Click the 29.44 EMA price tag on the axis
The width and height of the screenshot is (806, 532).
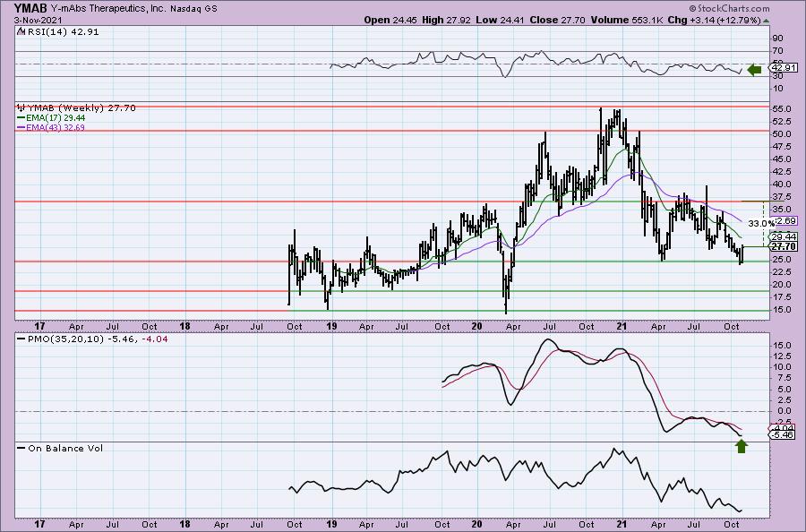tap(784, 237)
